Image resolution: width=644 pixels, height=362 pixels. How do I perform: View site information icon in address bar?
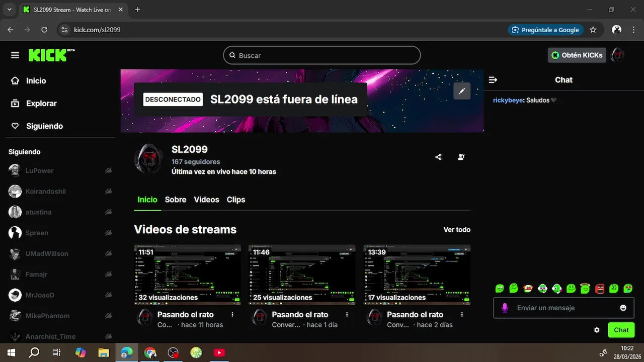[x=64, y=30]
